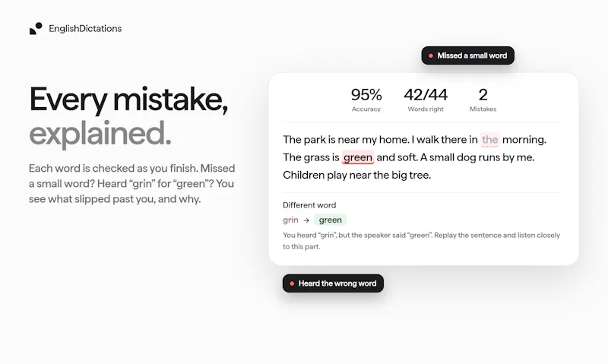Click the explanation text about replaying the sentence
608x364 pixels.
422,241
